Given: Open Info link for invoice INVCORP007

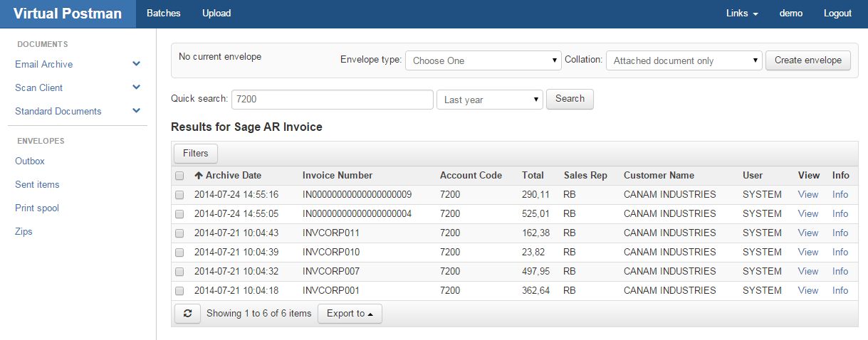Looking at the screenshot, I should 840,272.
